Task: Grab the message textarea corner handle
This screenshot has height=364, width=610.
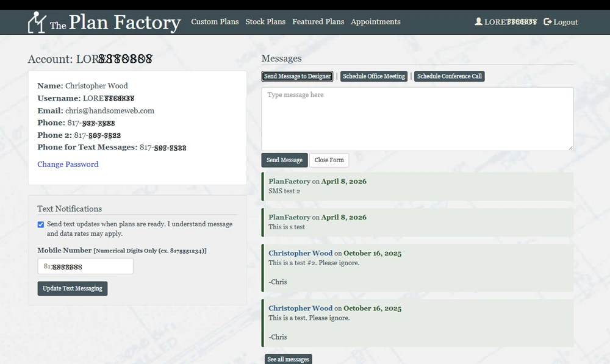Action: pyautogui.click(x=570, y=148)
